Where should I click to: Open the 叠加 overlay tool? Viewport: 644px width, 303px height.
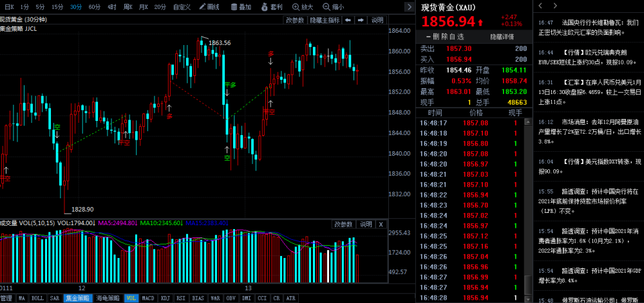tap(241, 6)
